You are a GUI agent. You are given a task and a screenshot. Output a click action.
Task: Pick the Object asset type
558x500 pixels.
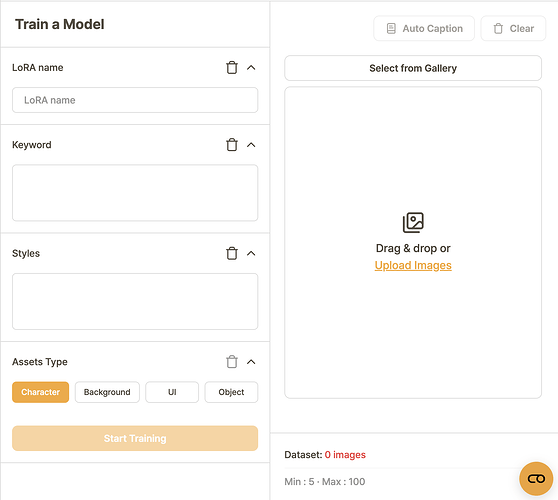coord(231,392)
